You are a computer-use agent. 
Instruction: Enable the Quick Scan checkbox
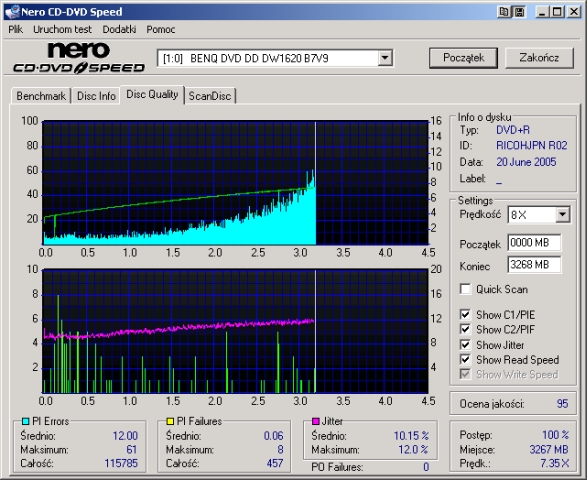tap(465, 289)
